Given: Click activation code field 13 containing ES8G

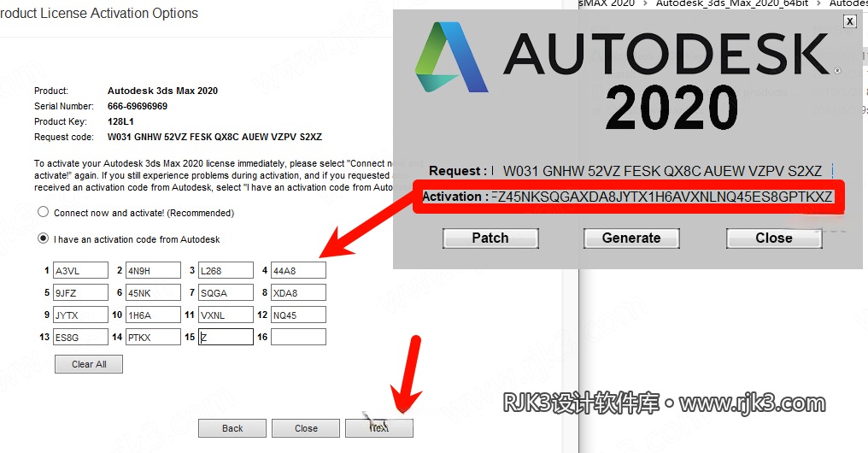Looking at the screenshot, I should [x=80, y=337].
